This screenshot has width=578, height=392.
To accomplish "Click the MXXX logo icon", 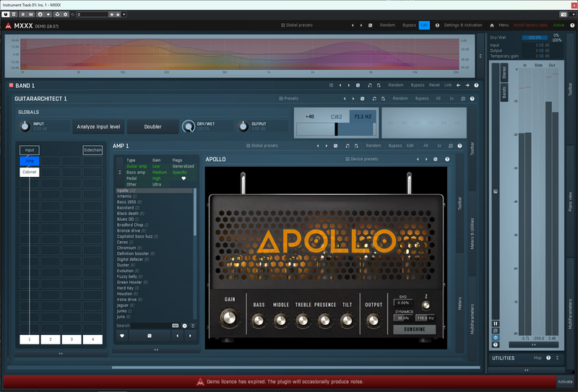I will 8,25.
